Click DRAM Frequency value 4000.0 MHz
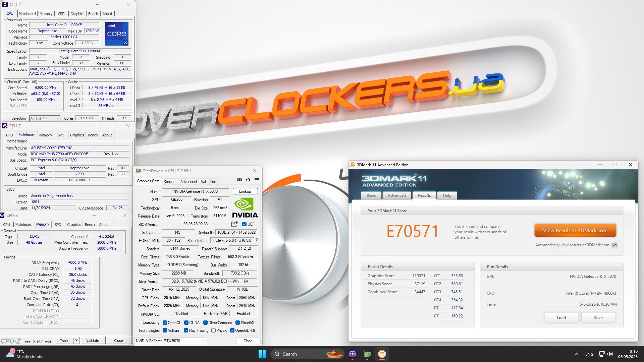The width and height of the screenshot is (644, 362). (x=78, y=263)
